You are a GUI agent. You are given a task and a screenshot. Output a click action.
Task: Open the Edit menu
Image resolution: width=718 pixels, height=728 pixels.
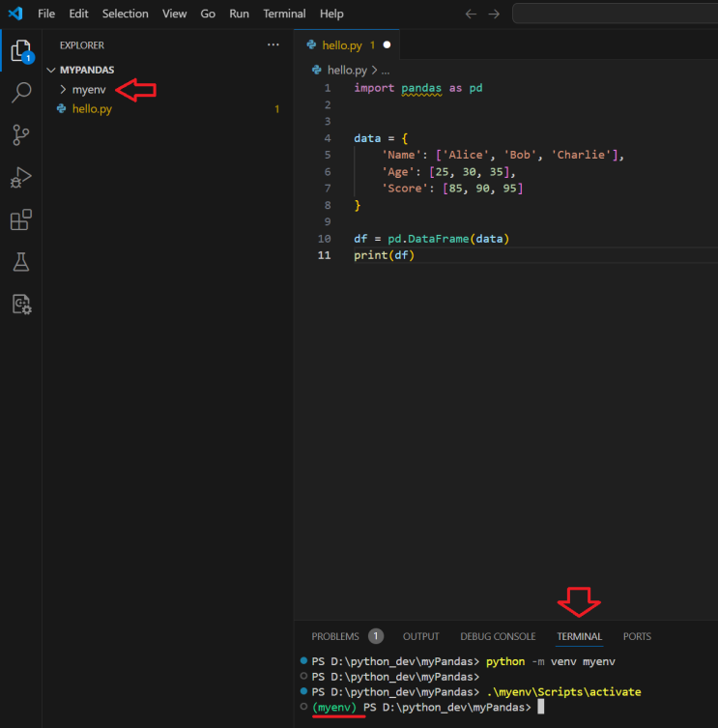click(78, 14)
